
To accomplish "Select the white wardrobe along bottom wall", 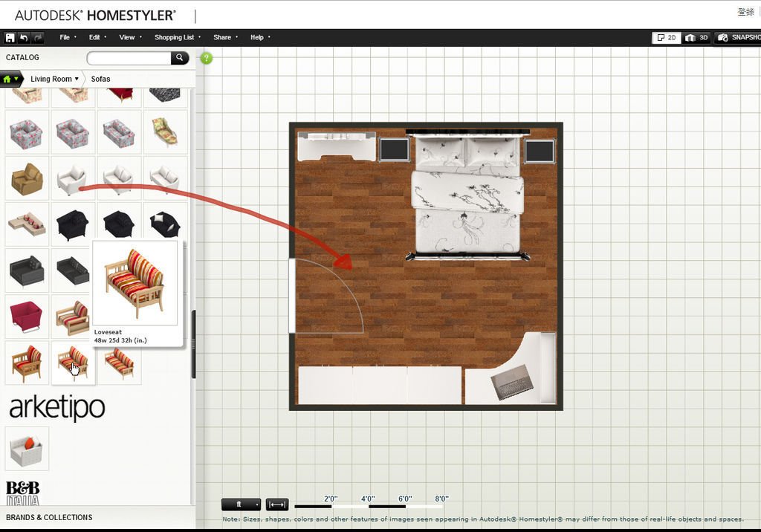I will (380, 386).
